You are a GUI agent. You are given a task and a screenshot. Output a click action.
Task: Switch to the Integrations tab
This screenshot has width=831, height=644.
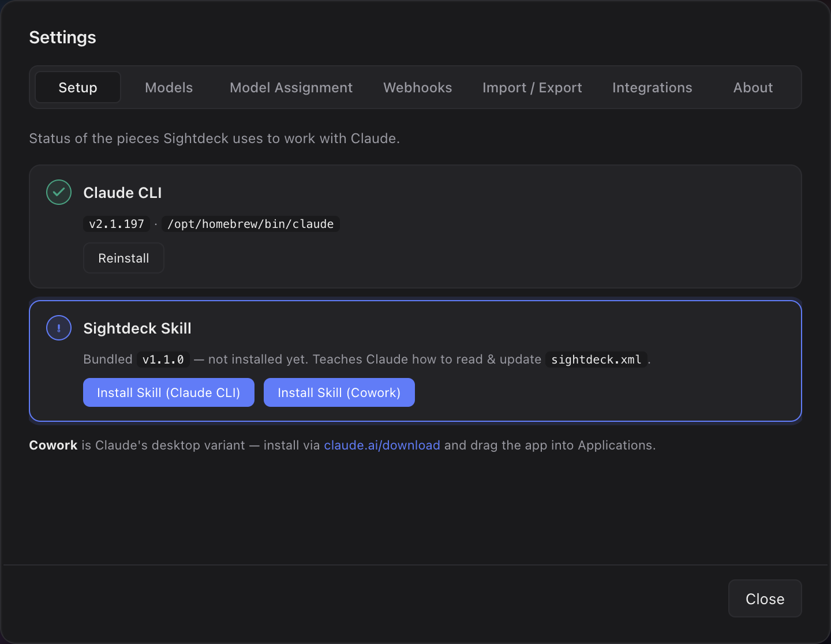(652, 87)
